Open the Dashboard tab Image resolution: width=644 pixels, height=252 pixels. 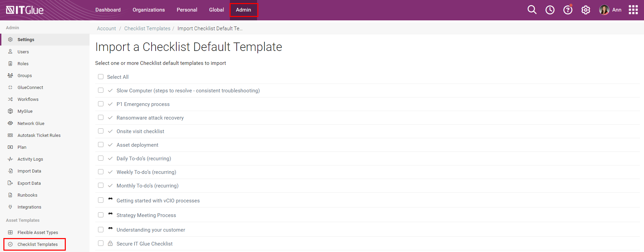click(x=108, y=10)
